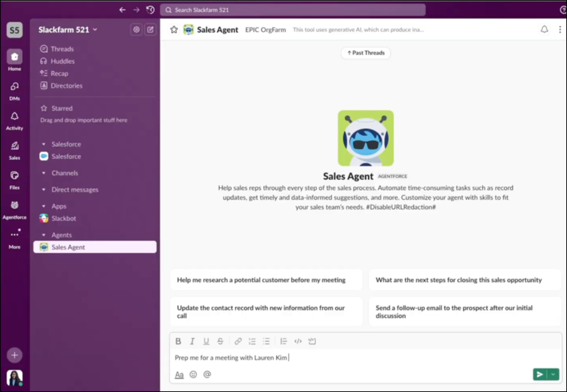Toggle strikethrough formatting
Screen dimensions: 567x392
tap(220, 341)
